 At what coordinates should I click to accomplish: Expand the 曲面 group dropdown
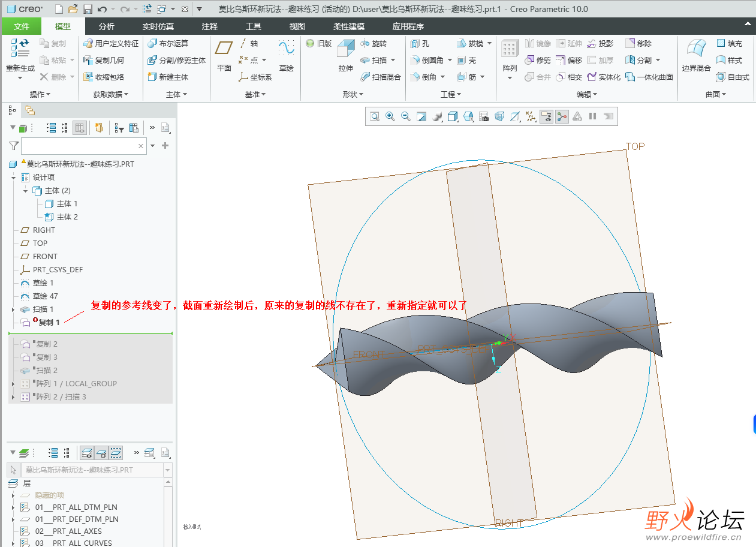(715, 95)
